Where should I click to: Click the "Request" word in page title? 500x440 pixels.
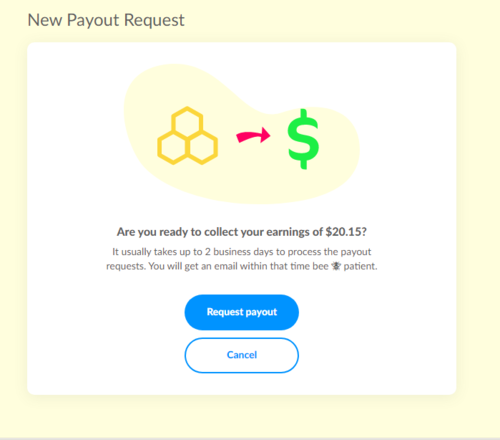[154, 21]
